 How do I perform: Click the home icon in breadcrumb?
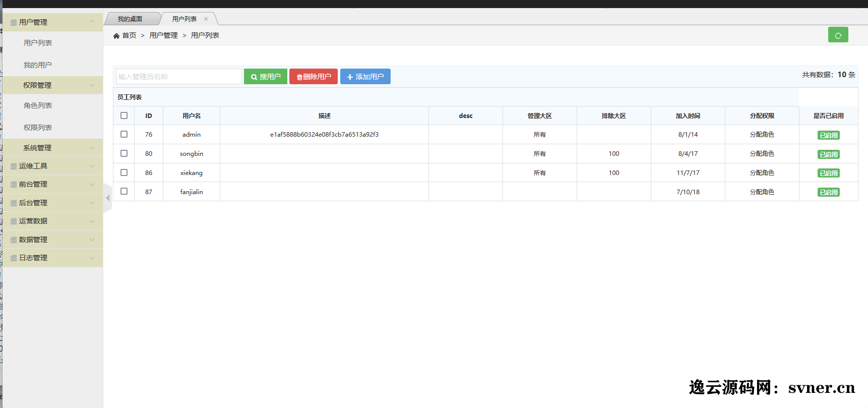point(116,36)
